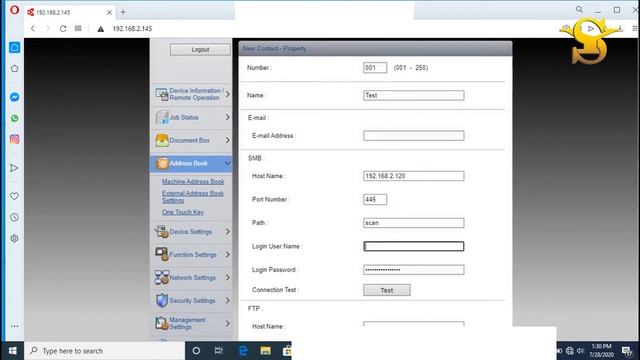The height and width of the screenshot is (360, 640).
Task: Expand Function Settings chevron
Action: 227,254
